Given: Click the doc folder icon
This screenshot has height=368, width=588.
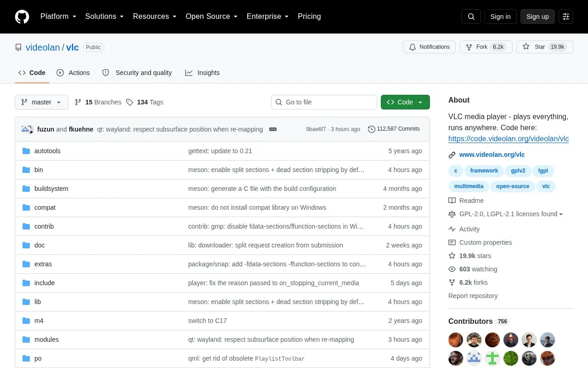Looking at the screenshot, I should 26,245.
